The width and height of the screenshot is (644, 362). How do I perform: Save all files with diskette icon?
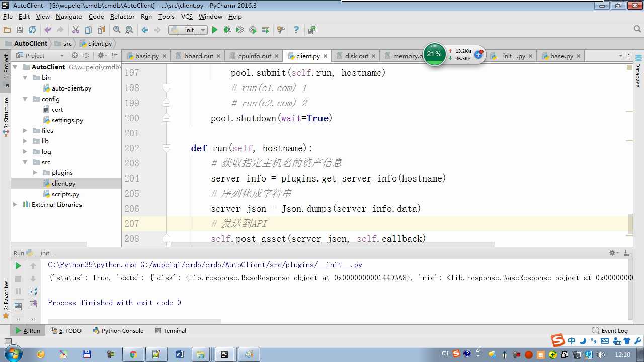click(x=20, y=30)
